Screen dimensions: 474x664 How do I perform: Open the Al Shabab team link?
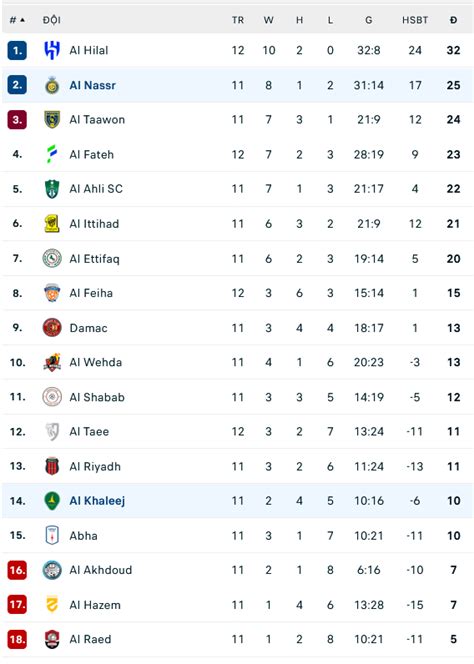(97, 397)
